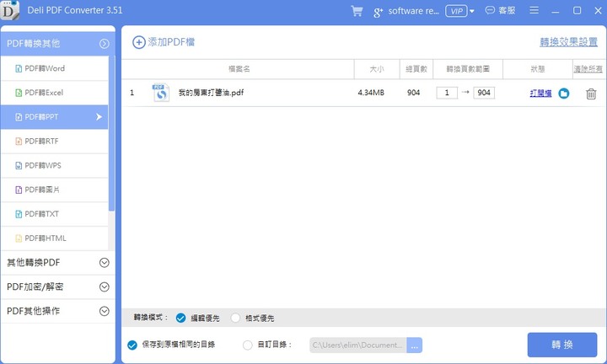Open the VIP badge
The height and width of the screenshot is (364, 607).
tap(456, 11)
